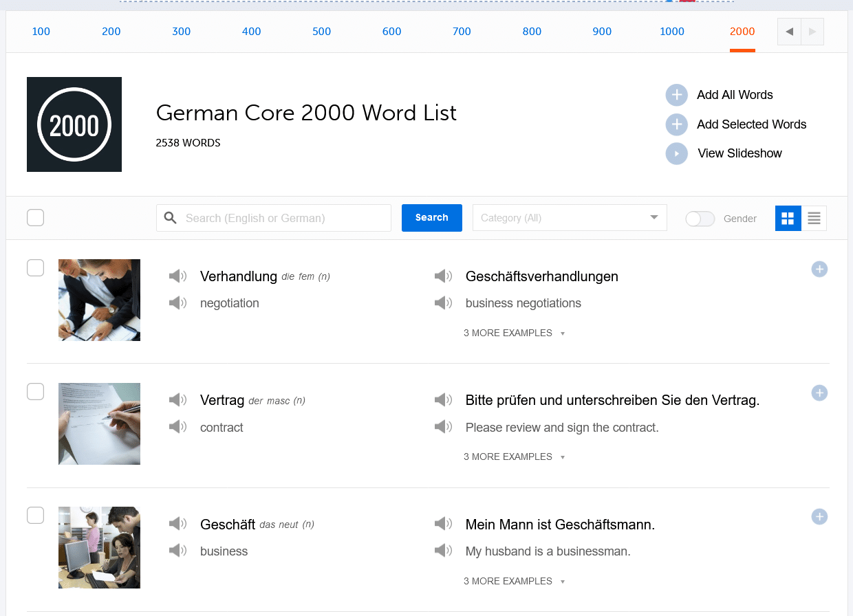
Task: Play audio for Geschäftsverhandlungen example
Action: point(444,276)
